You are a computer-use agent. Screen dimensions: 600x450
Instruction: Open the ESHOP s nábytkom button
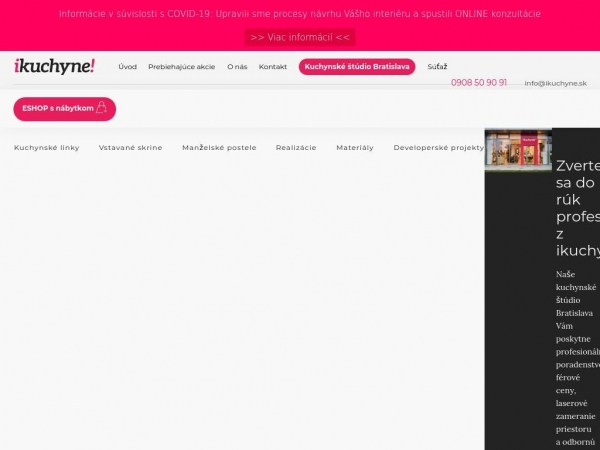point(64,108)
